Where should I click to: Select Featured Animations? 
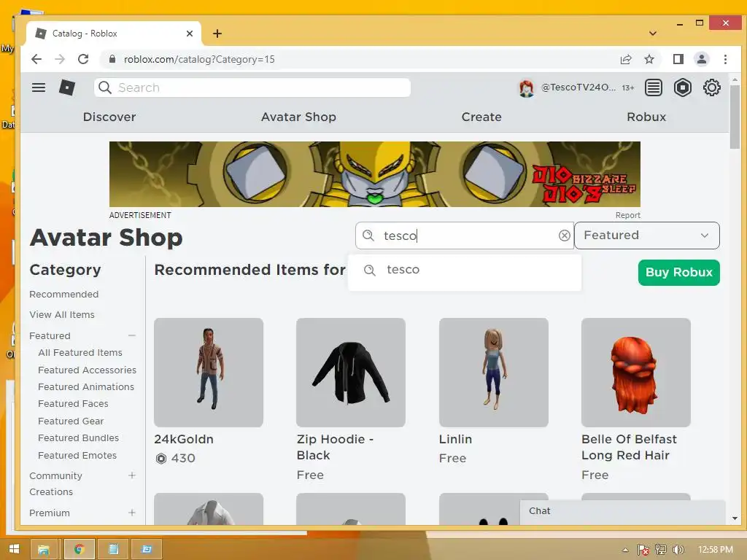(x=86, y=386)
